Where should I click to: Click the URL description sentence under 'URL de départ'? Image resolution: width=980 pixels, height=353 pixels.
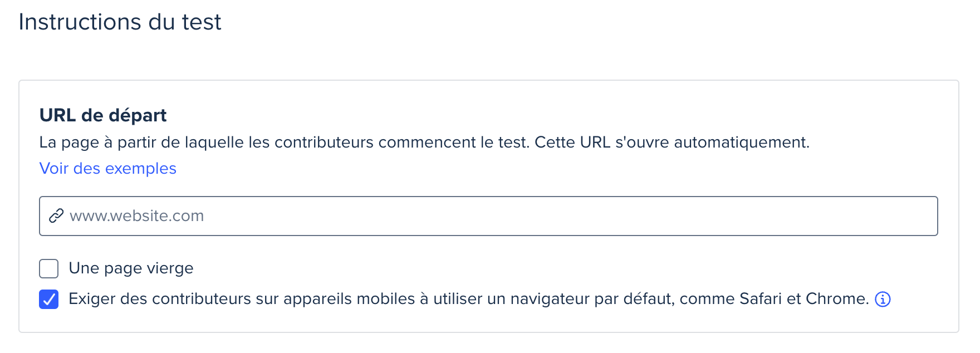425,142
